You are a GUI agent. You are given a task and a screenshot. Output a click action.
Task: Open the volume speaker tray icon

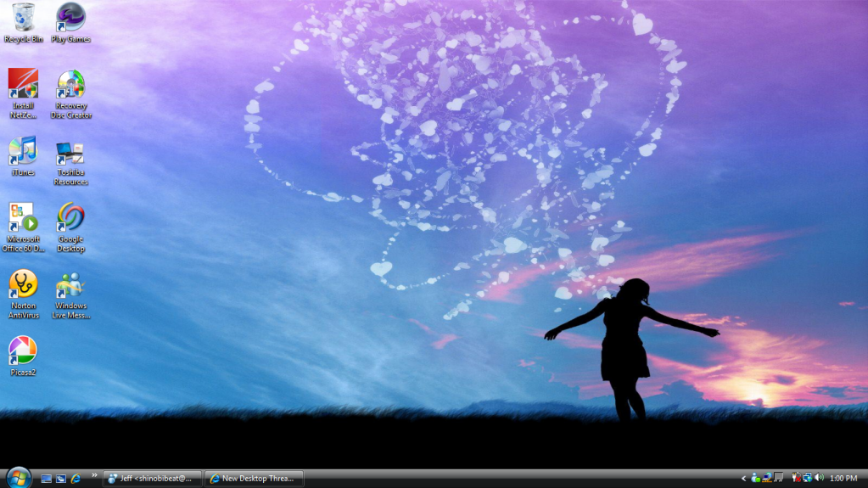coord(819,478)
